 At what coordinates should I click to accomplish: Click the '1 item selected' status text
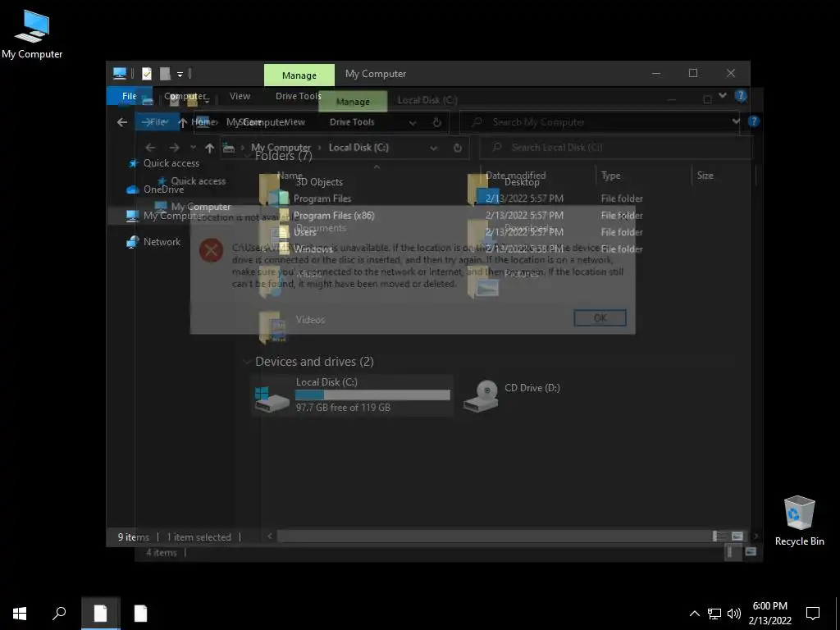[199, 536]
